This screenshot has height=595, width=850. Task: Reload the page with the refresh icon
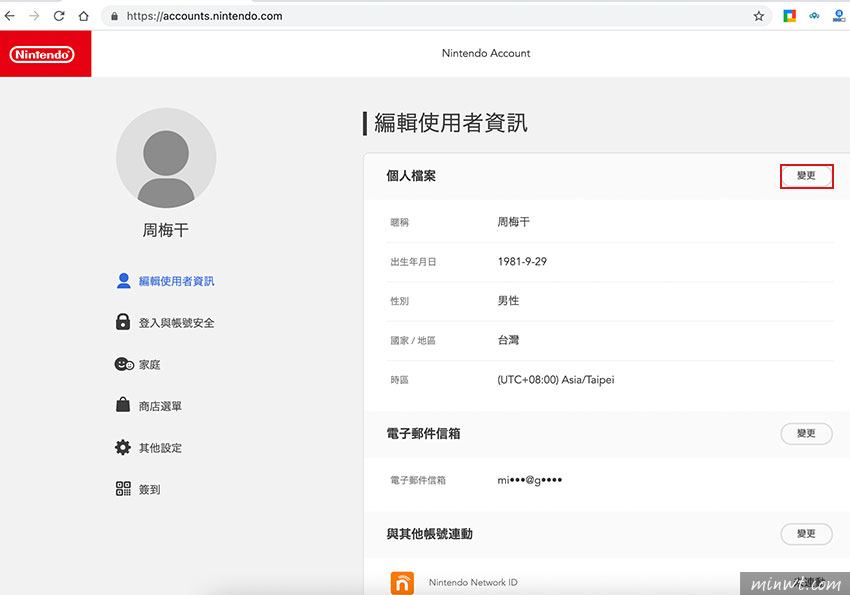point(59,16)
